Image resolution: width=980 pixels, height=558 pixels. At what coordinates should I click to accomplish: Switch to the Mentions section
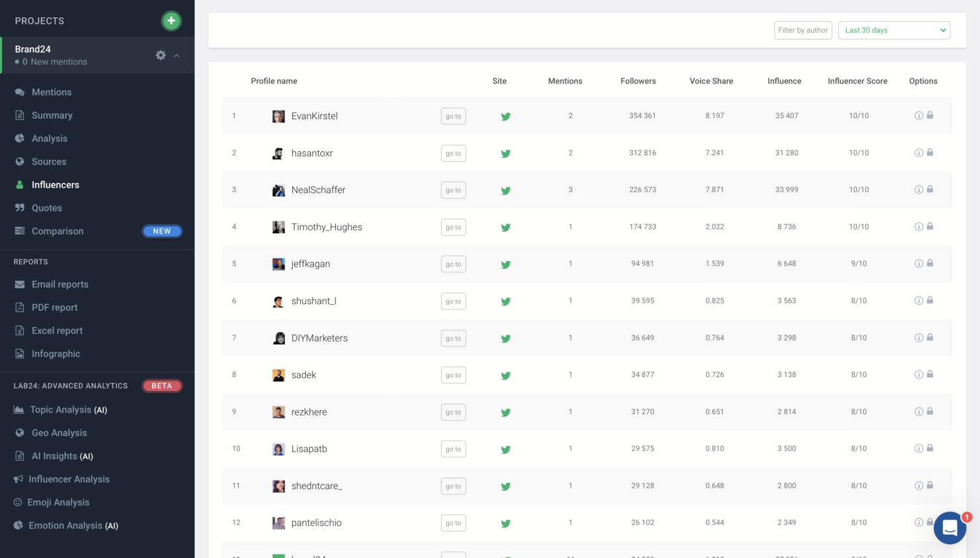point(50,91)
